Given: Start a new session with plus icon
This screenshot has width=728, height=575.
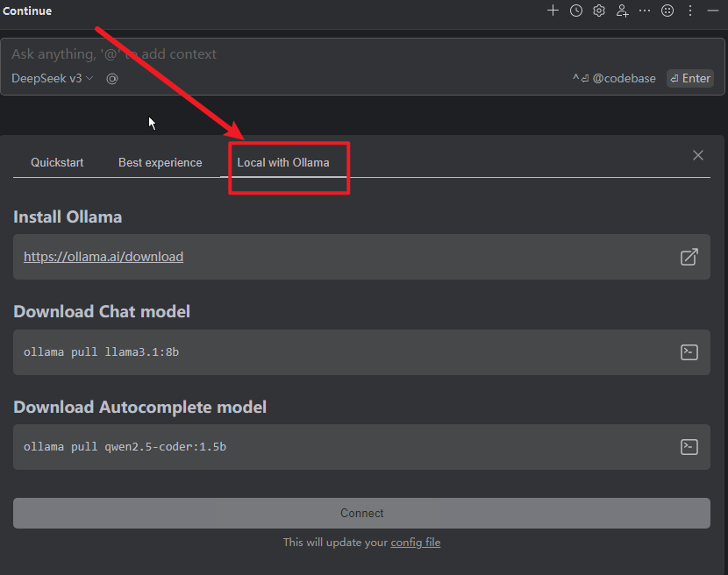Looking at the screenshot, I should [x=553, y=11].
